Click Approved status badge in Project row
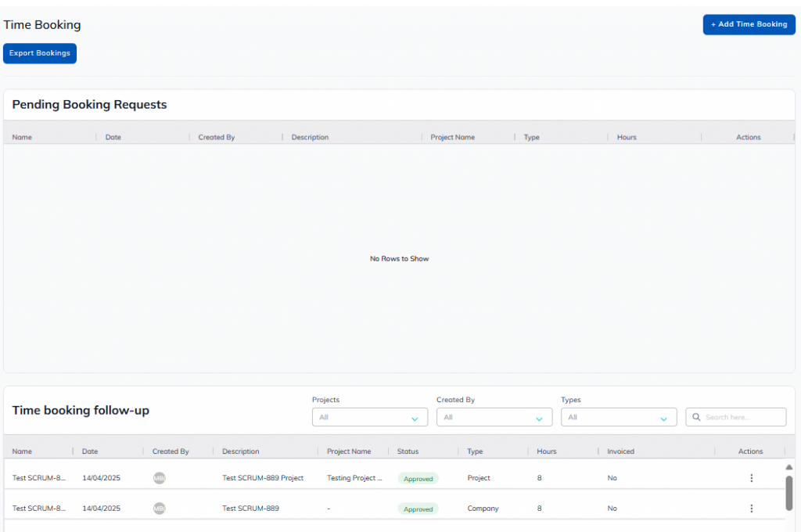Viewport: 801px width, 532px height. click(x=418, y=478)
